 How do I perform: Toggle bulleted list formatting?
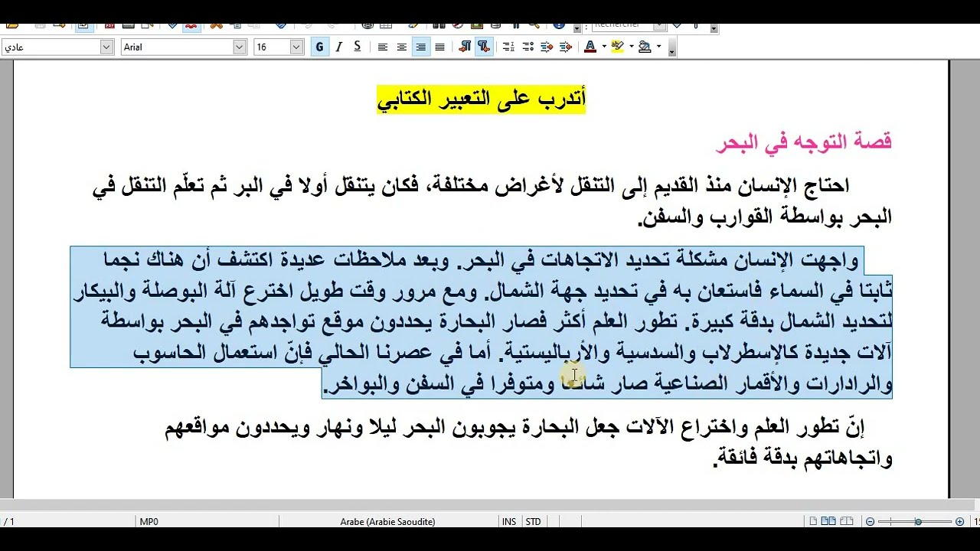click(x=528, y=47)
